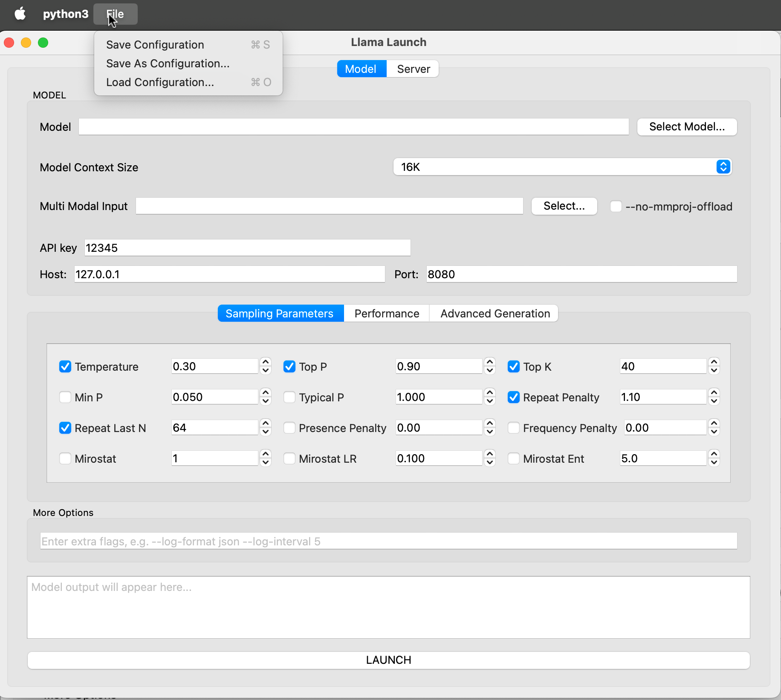Click the Multi Modal Input text field
This screenshot has width=781, height=700.
pyautogui.click(x=329, y=206)
